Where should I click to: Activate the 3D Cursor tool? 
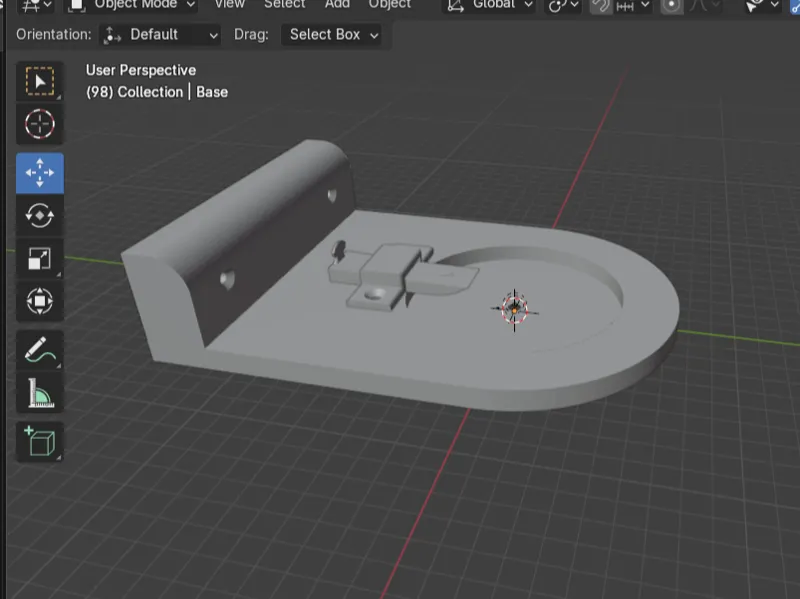40,123
